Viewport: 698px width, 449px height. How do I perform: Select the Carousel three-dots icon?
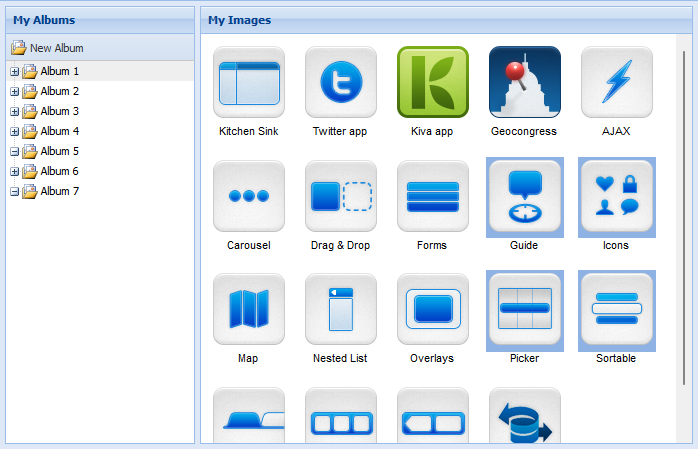[x=249, y=196]
